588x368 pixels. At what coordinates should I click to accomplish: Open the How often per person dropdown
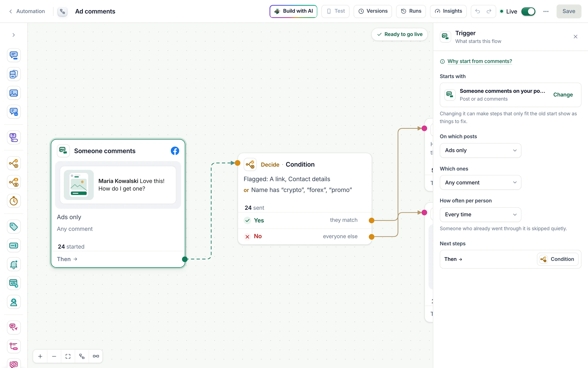point(480,215)
